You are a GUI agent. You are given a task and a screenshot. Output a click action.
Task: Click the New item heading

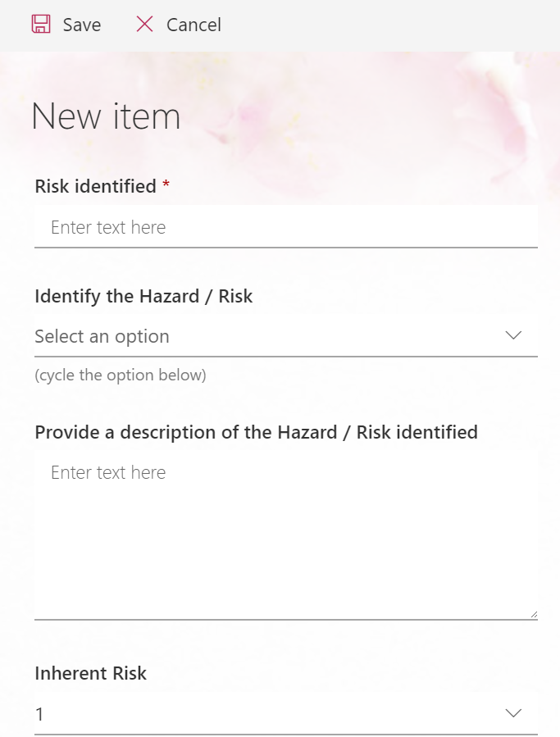click(x=106, y=116)
